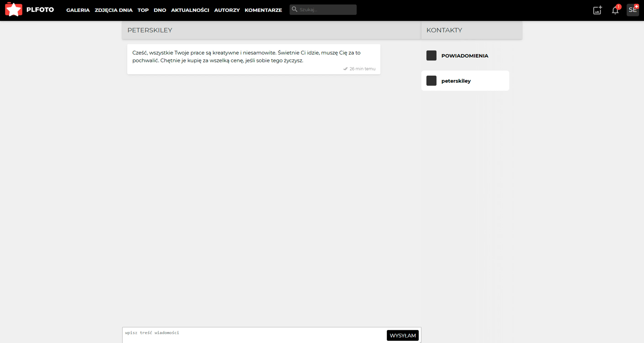Open the DNO section

160,10
